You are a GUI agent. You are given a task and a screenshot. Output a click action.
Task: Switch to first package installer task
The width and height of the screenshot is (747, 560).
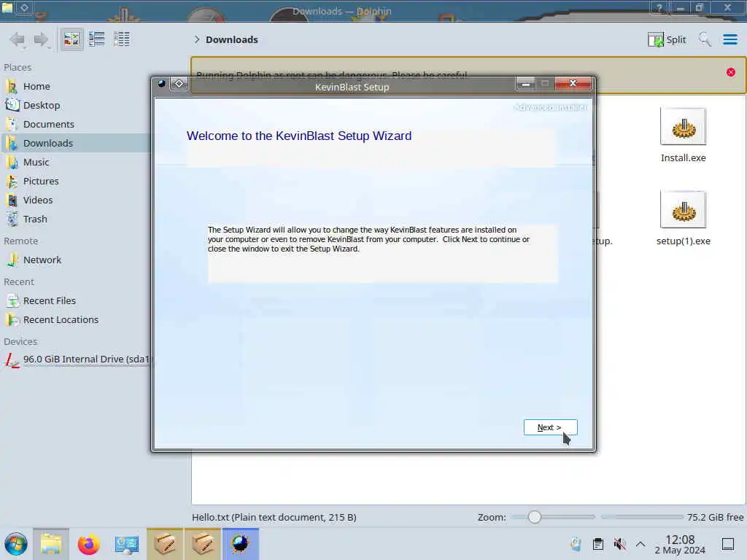pos(165,544)
